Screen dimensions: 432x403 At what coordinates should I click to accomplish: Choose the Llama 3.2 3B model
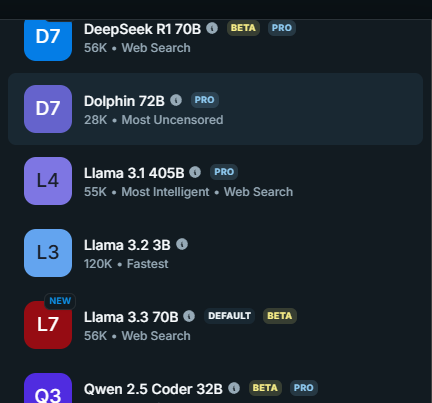tap(127, 245)
